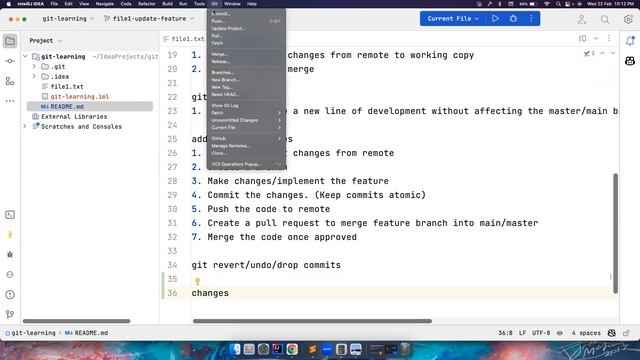Screen dimensions: 640x360
Task: Click 4 spaces indent setting
Action: click(x=586, y=333)
